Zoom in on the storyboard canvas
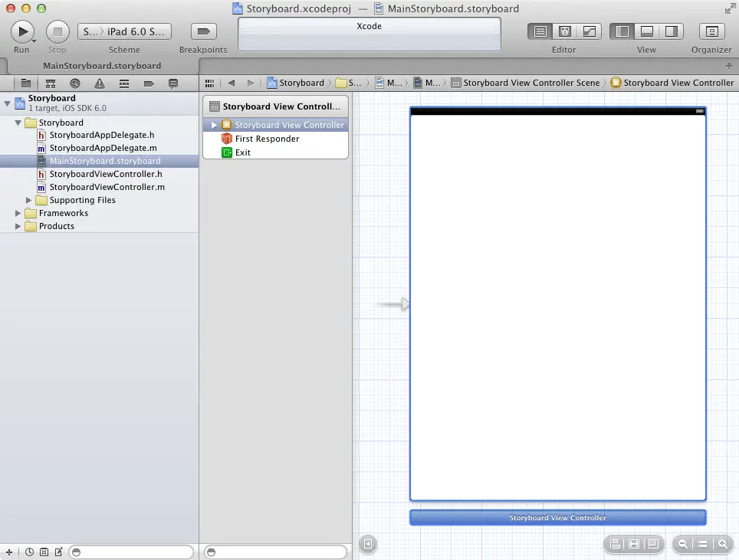The image size is (739, 560). [722, 544]
